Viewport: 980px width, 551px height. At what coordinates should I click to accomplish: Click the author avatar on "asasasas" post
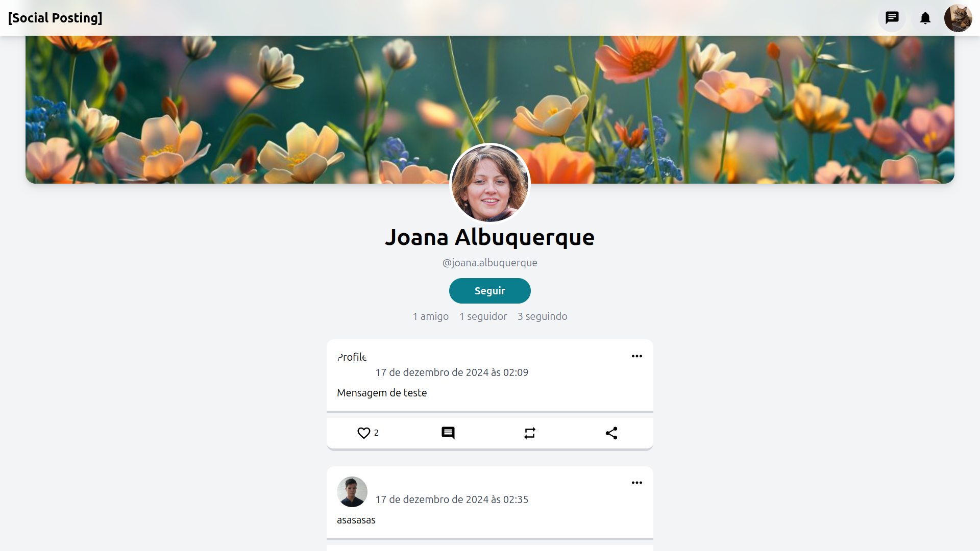click(x=352, y=492)
